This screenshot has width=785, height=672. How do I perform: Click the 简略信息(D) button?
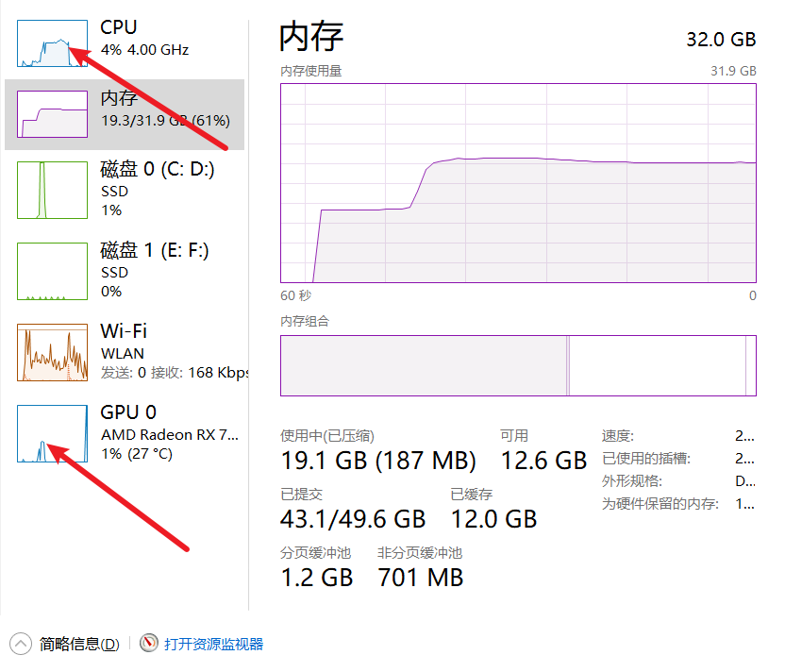(79, 644)
